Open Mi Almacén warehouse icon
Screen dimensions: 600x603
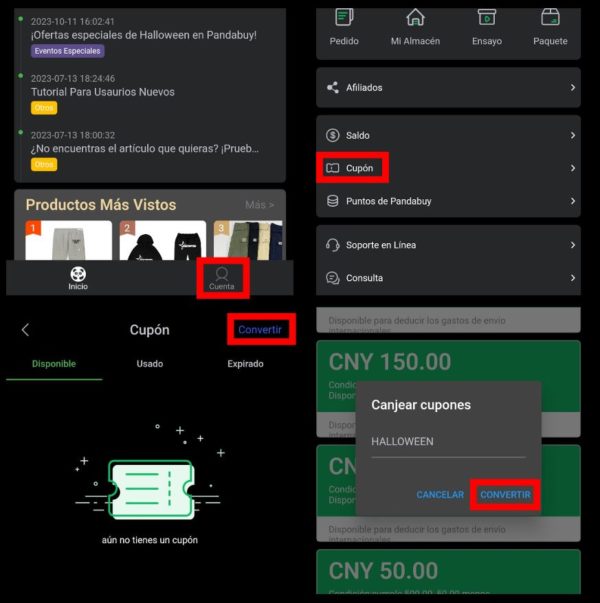[x=415, y=18]
